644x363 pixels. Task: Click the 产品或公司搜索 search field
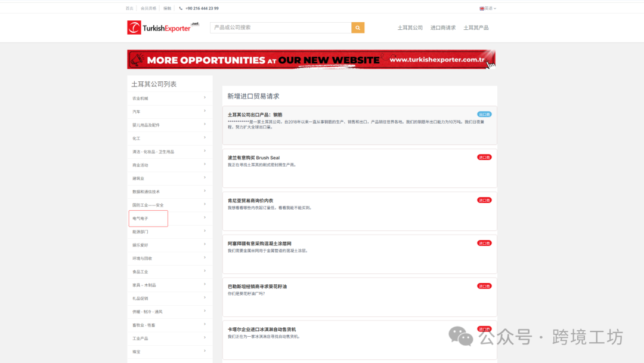click(281, 27)
